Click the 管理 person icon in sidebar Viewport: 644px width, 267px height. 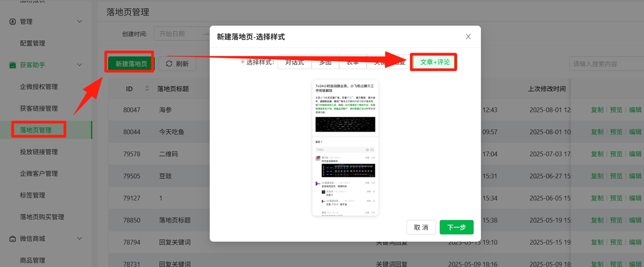[x=13, y=22]
